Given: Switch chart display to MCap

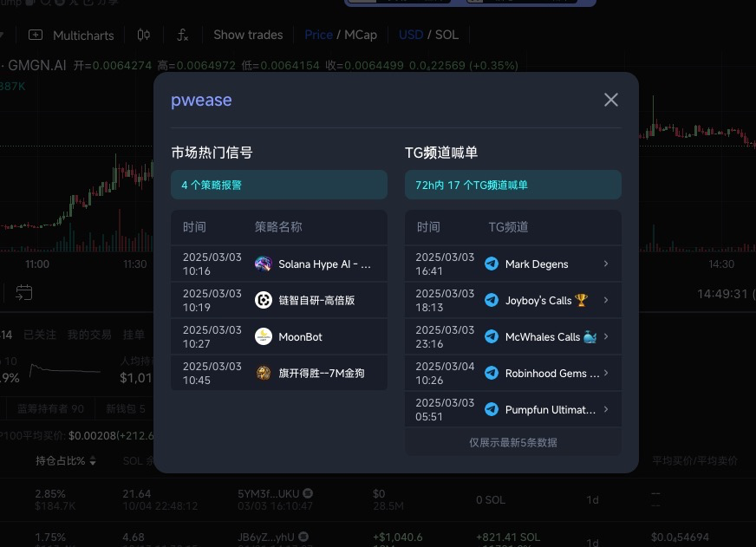Looking at the screenshot, I should [361, 36].
